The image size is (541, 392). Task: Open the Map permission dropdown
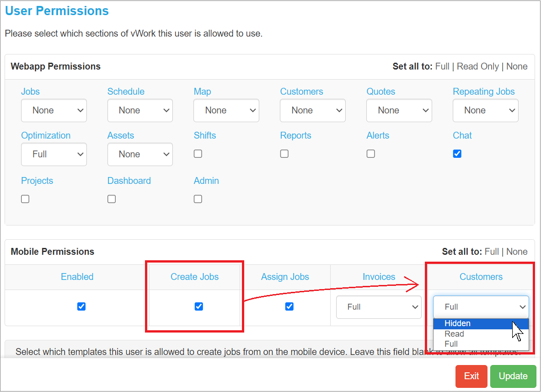(226, 110)
